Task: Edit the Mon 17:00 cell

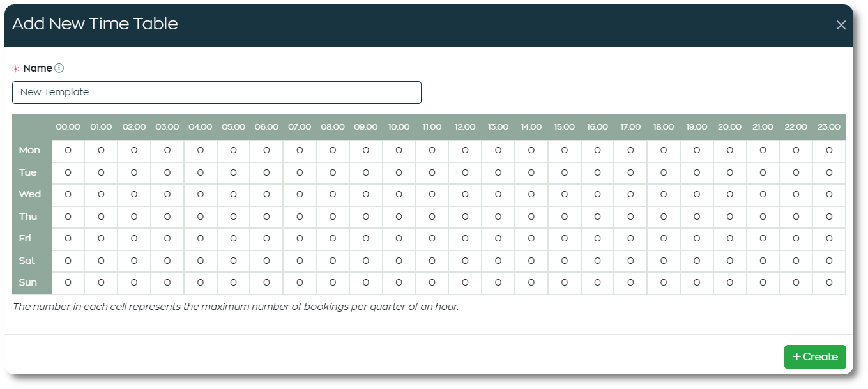Action: click(x=630, y=151)
